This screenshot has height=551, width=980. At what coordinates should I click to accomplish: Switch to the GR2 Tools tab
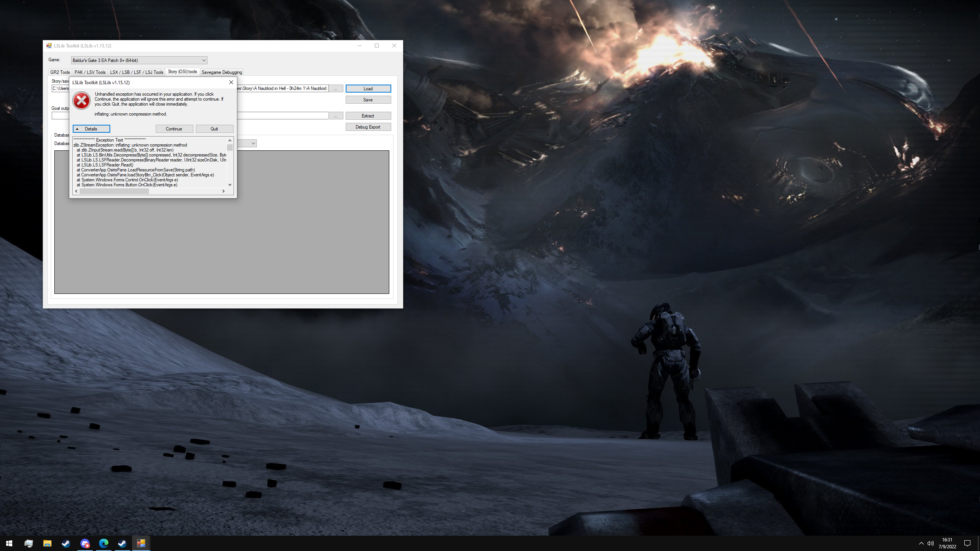click(60, 72)
